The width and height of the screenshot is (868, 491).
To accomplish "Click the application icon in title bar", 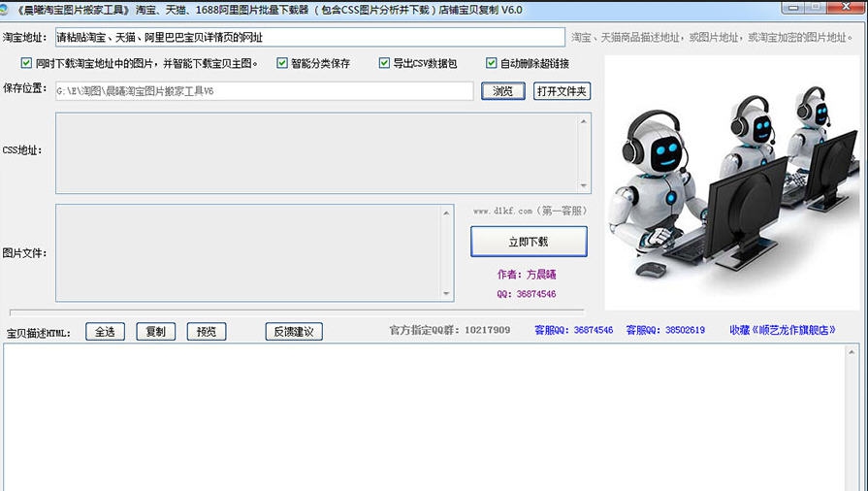I will tap(5, 10).
